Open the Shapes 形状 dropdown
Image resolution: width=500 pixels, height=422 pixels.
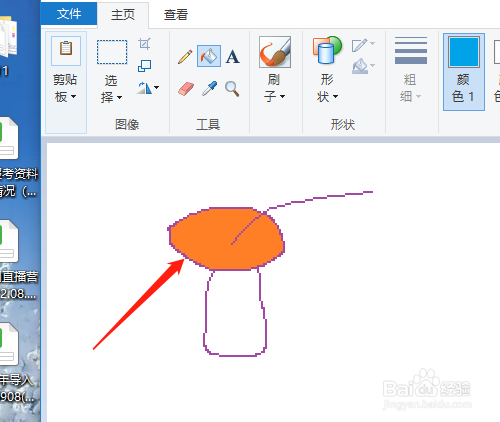tap(327, 88)
